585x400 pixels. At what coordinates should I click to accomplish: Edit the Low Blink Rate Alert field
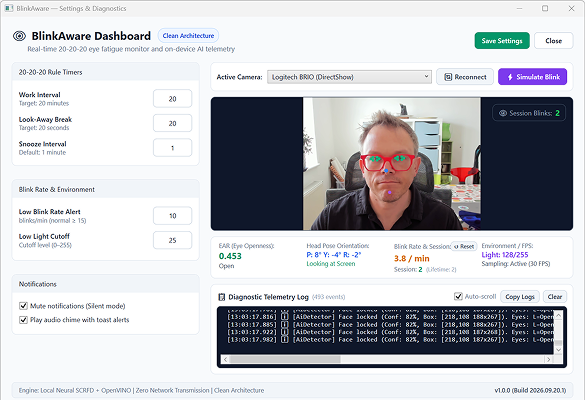[x=172, y=216]
